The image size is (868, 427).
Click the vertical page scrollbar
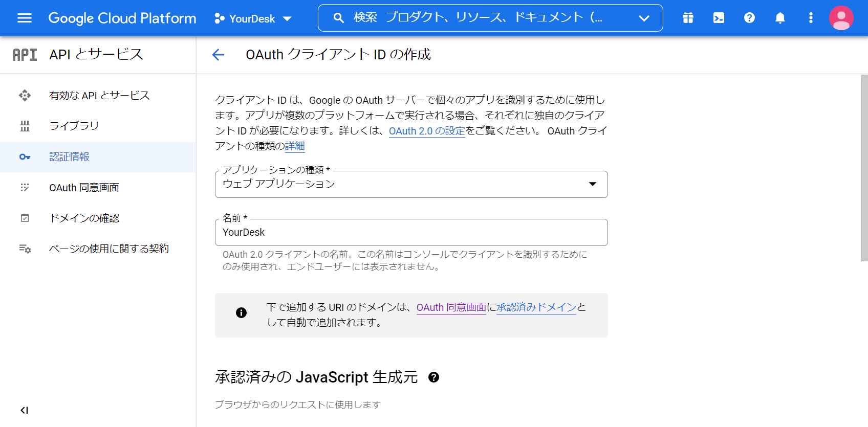point(864,168)
